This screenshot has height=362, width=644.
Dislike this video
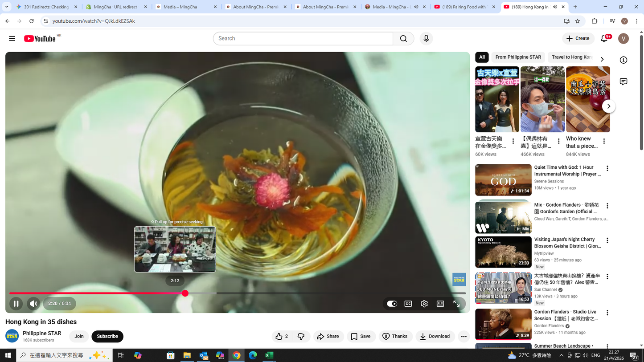pyautogui.click(x=301, y=337)
